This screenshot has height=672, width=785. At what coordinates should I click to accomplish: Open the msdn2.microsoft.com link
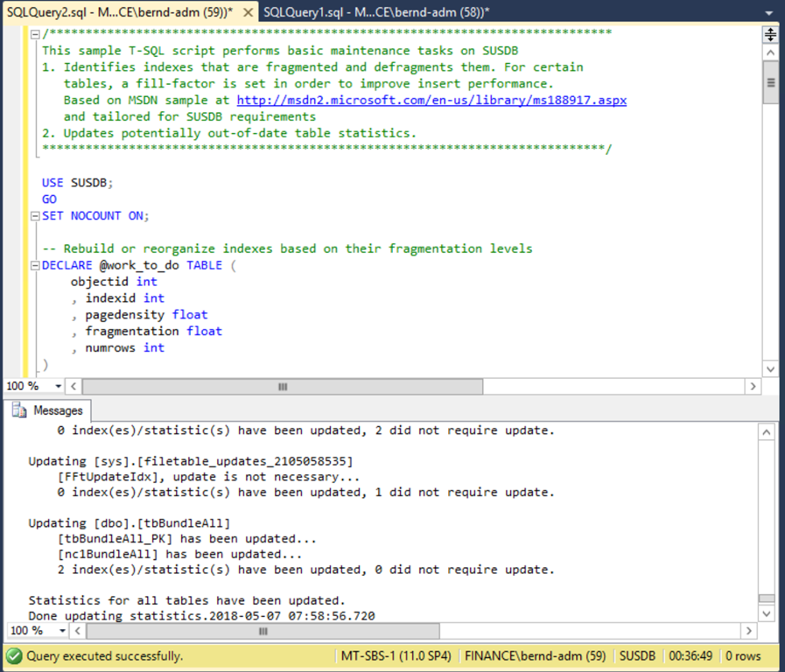pos(431,101)
